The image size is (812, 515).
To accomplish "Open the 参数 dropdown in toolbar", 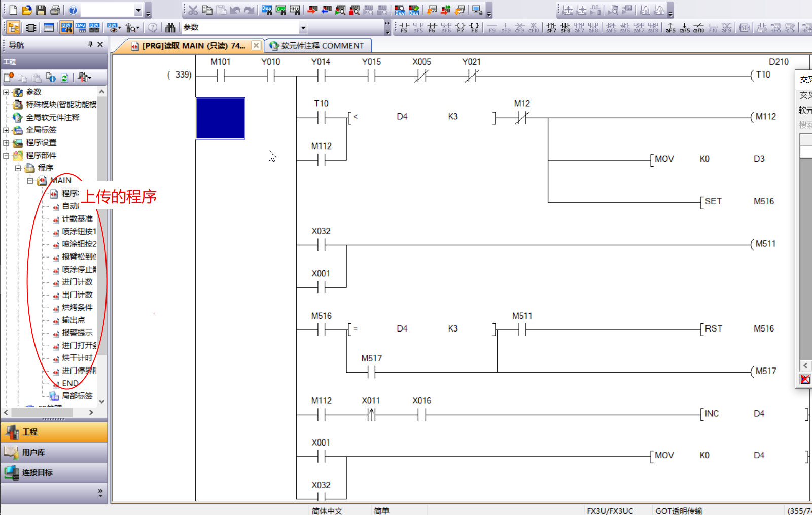I will [x=303, y=28].
